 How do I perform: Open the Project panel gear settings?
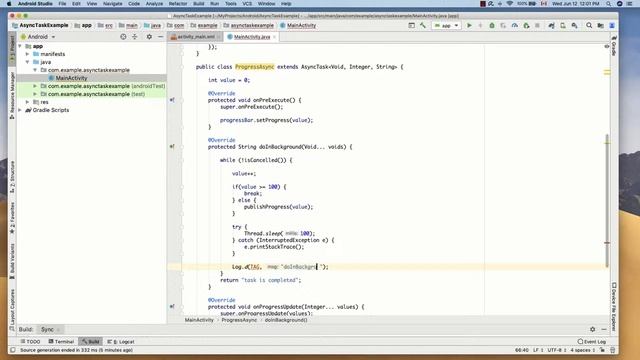point(149,37)
